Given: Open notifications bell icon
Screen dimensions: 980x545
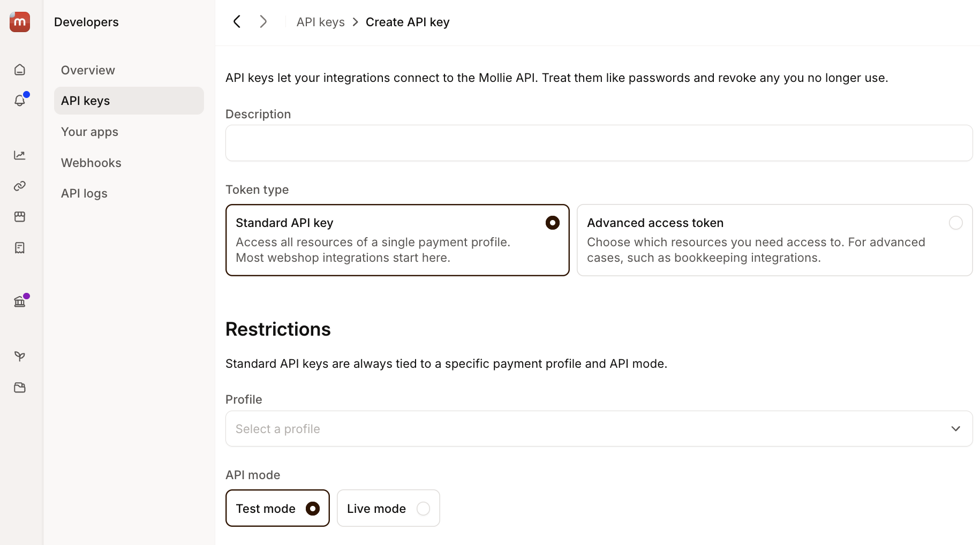Looking at the screenshot, I should coord(20,101).
